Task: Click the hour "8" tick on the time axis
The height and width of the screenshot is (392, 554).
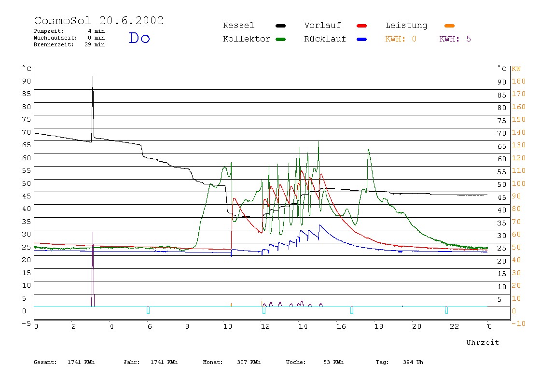Action: click(187, 327)
